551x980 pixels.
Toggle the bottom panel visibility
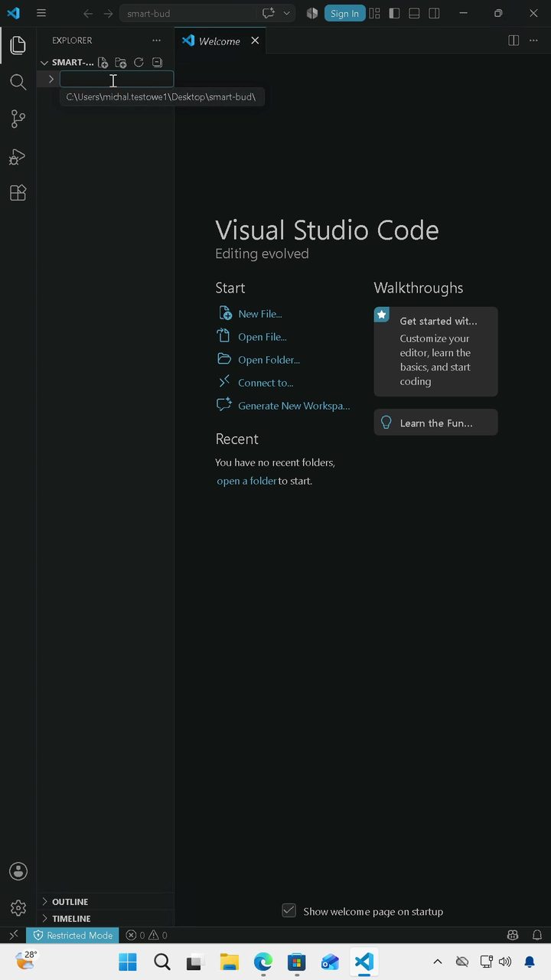[x=414, y=13]
